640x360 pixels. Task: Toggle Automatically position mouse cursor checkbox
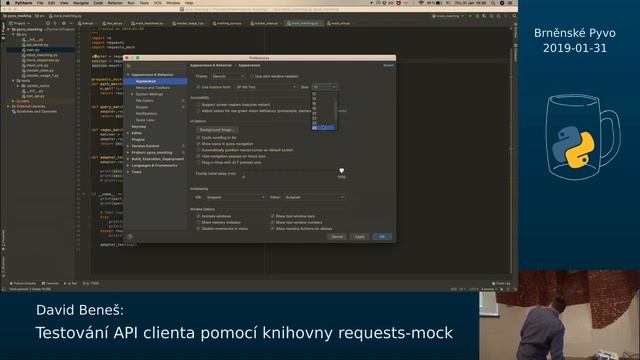[198, 150]
